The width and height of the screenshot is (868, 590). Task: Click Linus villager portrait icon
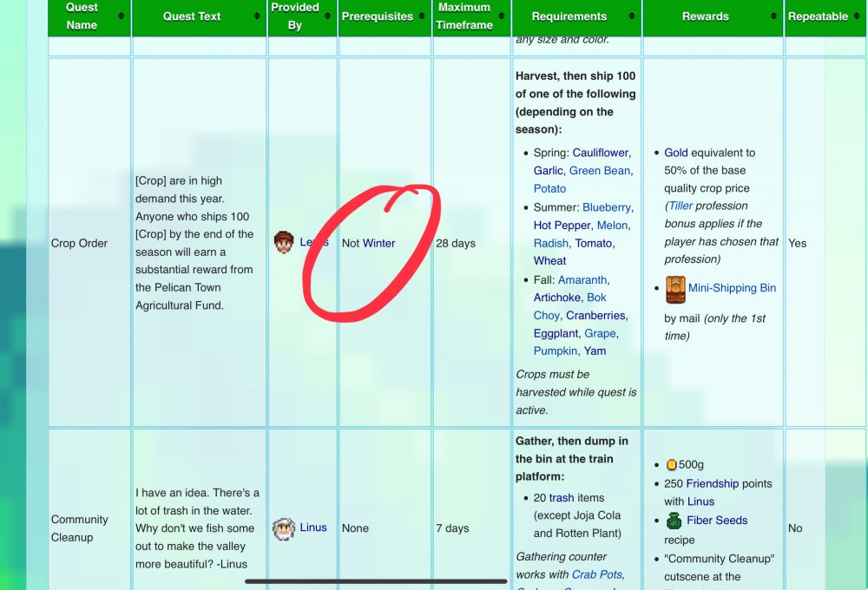click(284, 528)
